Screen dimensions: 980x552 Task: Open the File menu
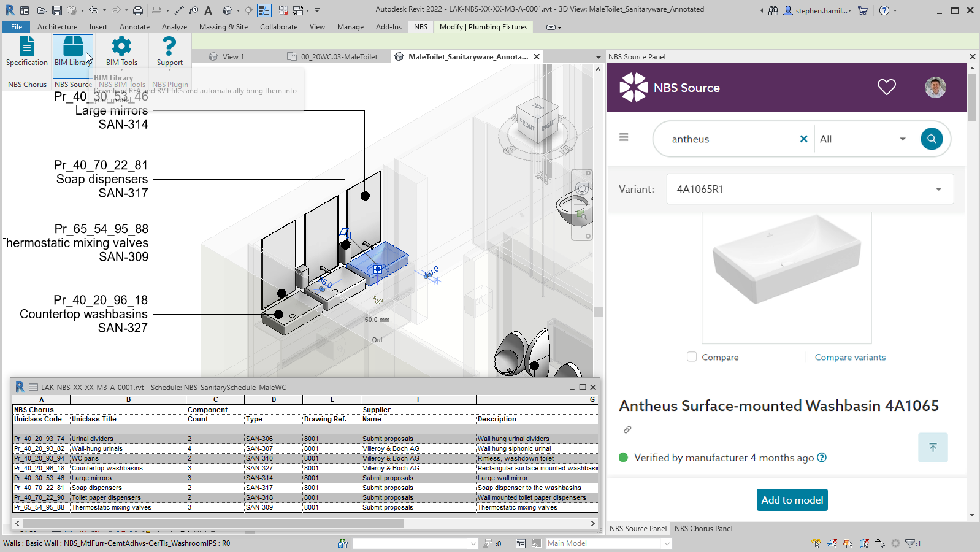click(x=17, y=27)
